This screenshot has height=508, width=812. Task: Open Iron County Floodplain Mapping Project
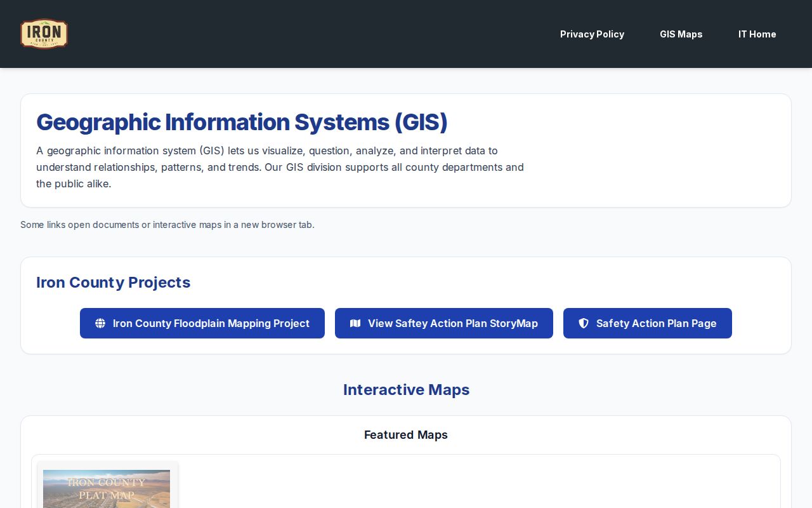tap(202, 323)
